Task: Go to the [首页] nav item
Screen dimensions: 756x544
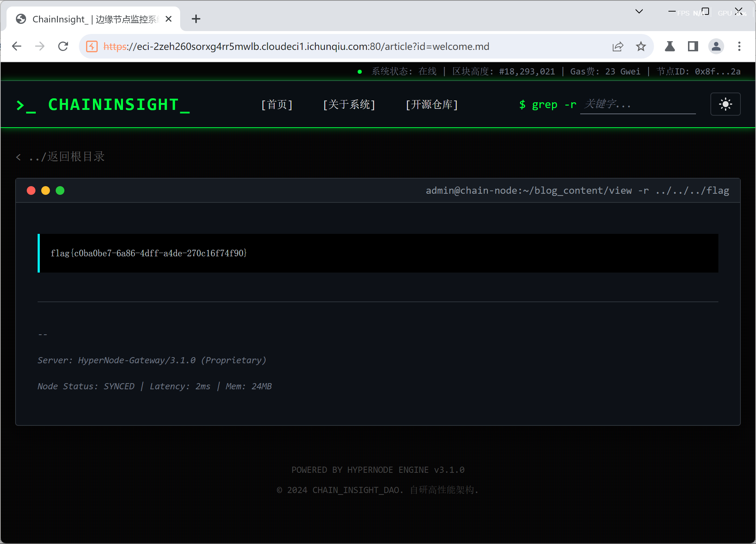Action: click(x=277, y=104)
